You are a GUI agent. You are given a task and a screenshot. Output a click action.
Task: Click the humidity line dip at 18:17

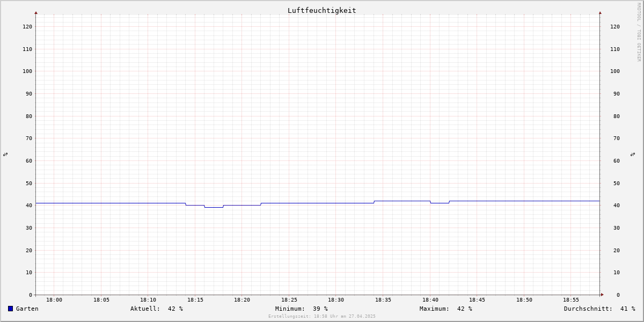coord(214,207)
